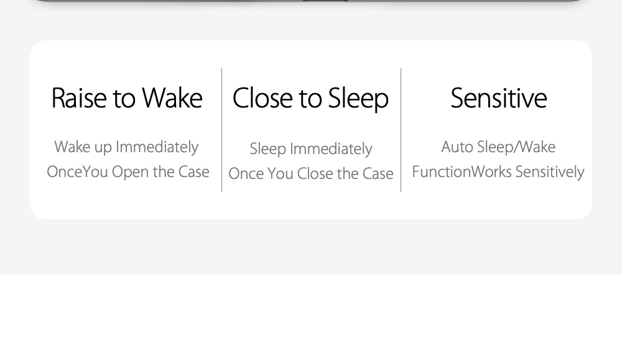Click the blank white area below the gray section
622x364 pixels.
[x=311, y=320]
